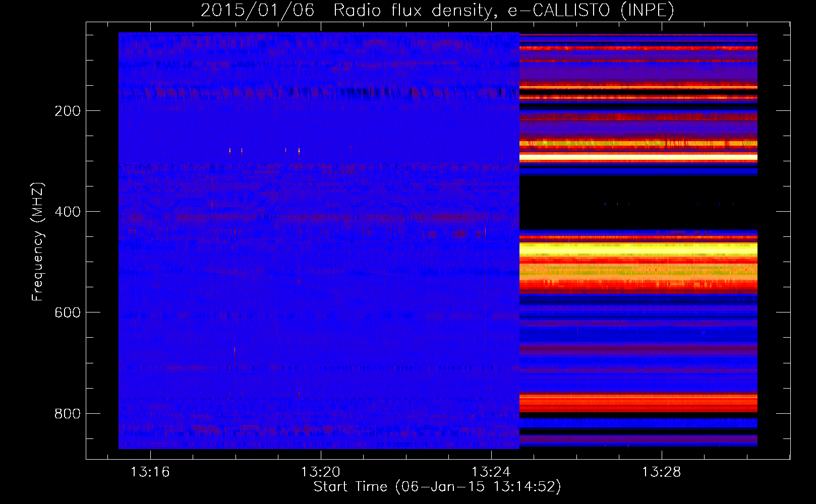Click the 400 frequency tick label

pos(68,212)
